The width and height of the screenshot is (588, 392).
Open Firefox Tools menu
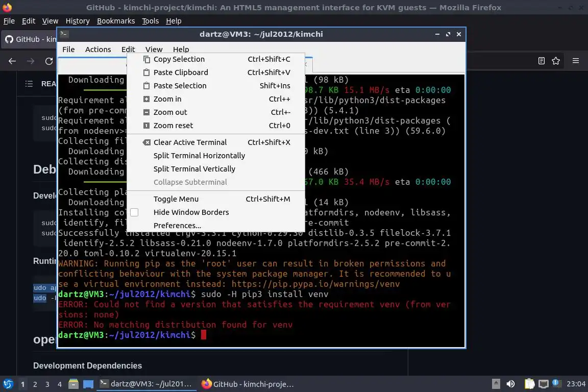click(x=151, y=21)
